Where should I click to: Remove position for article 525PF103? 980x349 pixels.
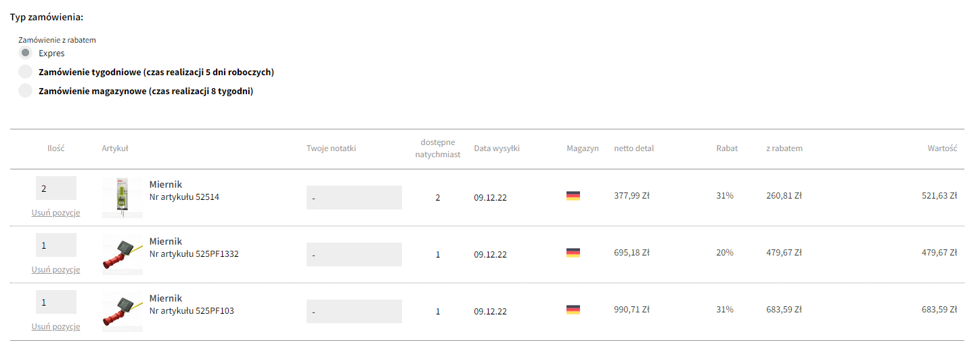click(56, 327)
